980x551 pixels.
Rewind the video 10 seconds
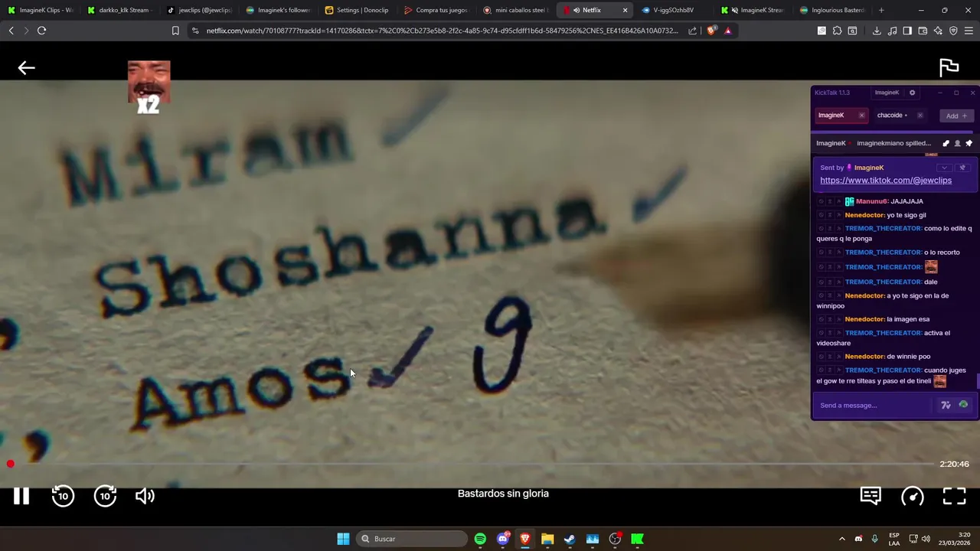63,496
